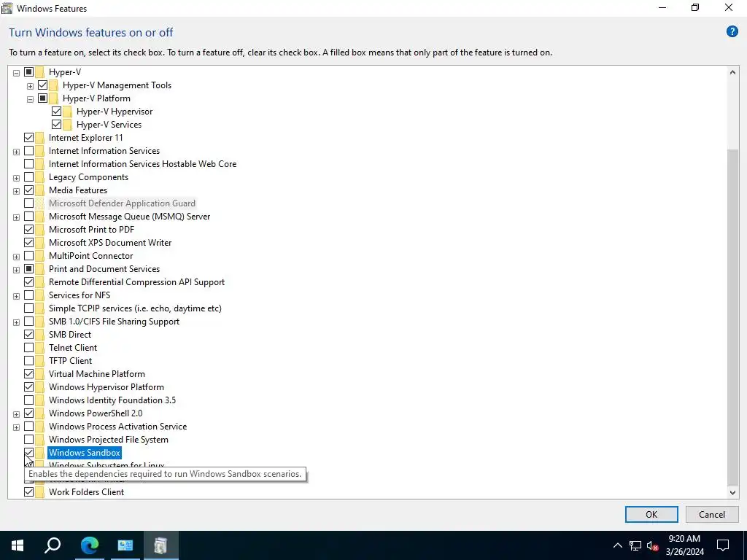
Task: Click OK to apply feature changes
Action: pyautogui.click(x=651, y=514)
